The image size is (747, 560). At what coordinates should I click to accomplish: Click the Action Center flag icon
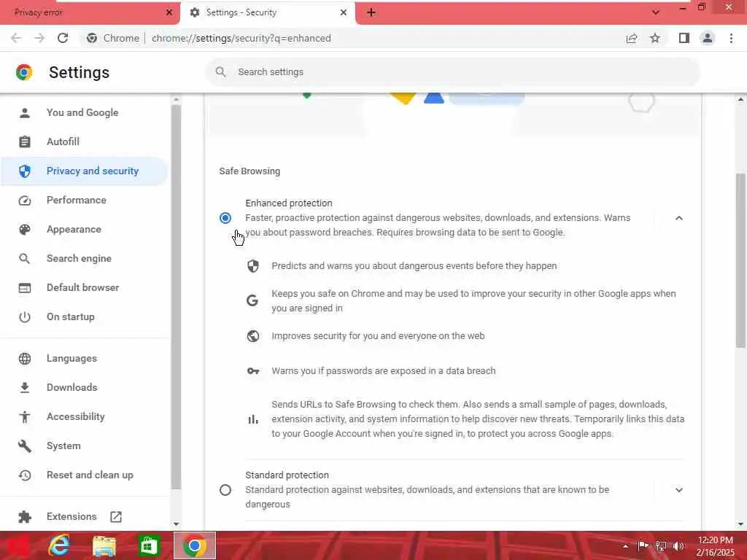coord(643,546)
